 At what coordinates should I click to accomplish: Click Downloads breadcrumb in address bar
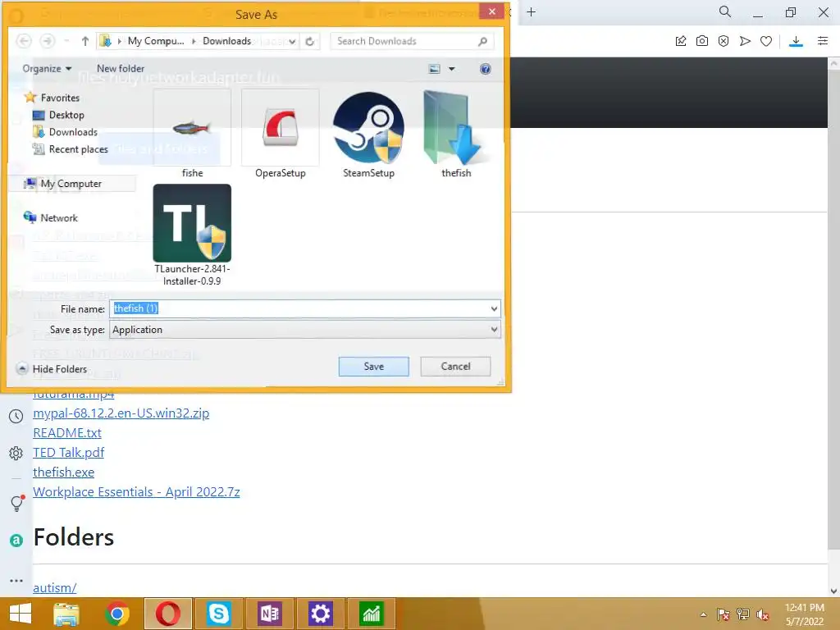[x=226, y=41]
